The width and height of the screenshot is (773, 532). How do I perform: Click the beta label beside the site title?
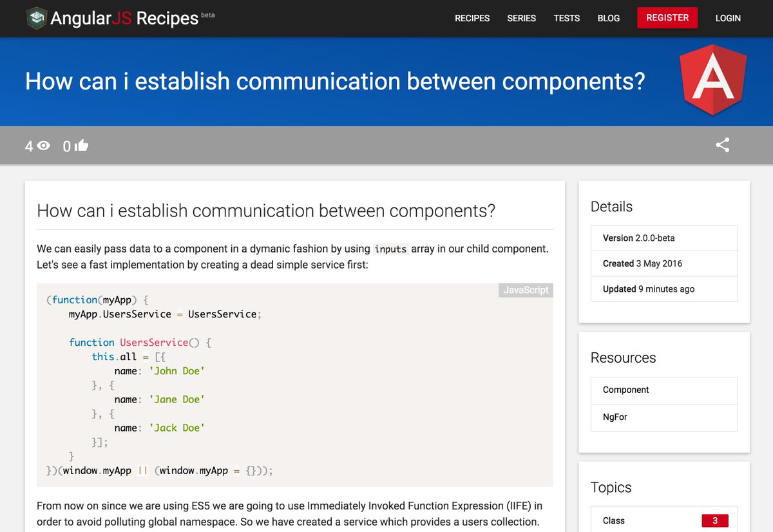pyautogui.click(x=208, y=15)
